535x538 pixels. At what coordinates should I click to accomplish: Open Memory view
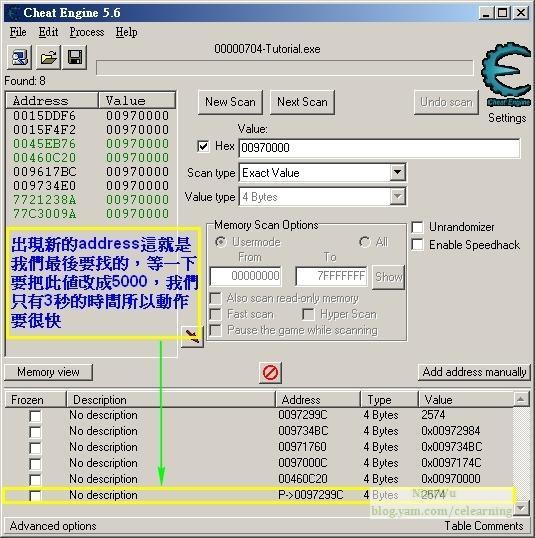tap(48, 372)
